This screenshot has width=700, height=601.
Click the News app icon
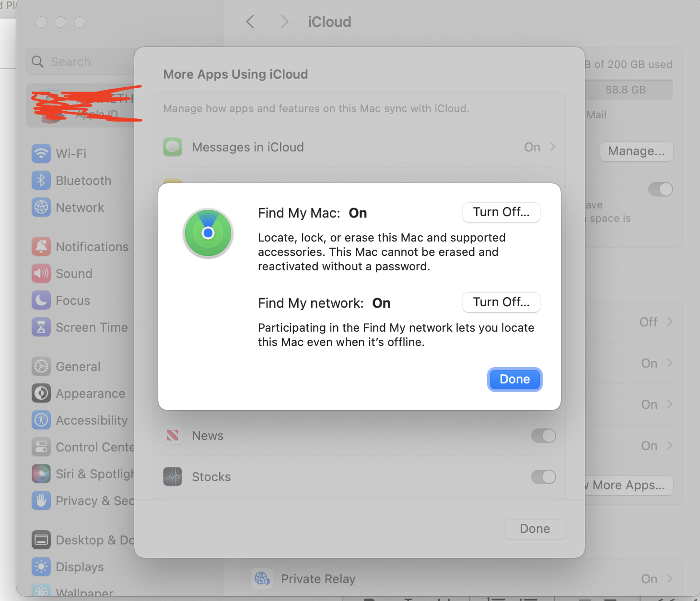173,436
